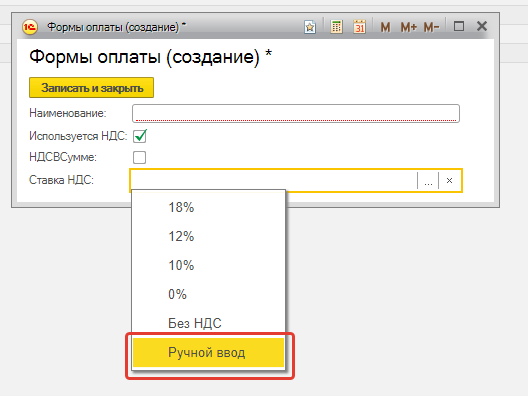This screenshot has width=528, height=396.
Task: Close the Формы оплаты dialog
Action: (482, 26)
